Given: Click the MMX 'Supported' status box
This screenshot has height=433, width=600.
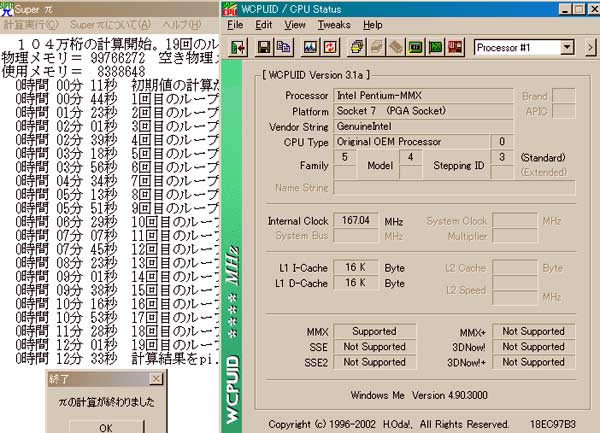Looking at the screenshot, I should [374, 331].
